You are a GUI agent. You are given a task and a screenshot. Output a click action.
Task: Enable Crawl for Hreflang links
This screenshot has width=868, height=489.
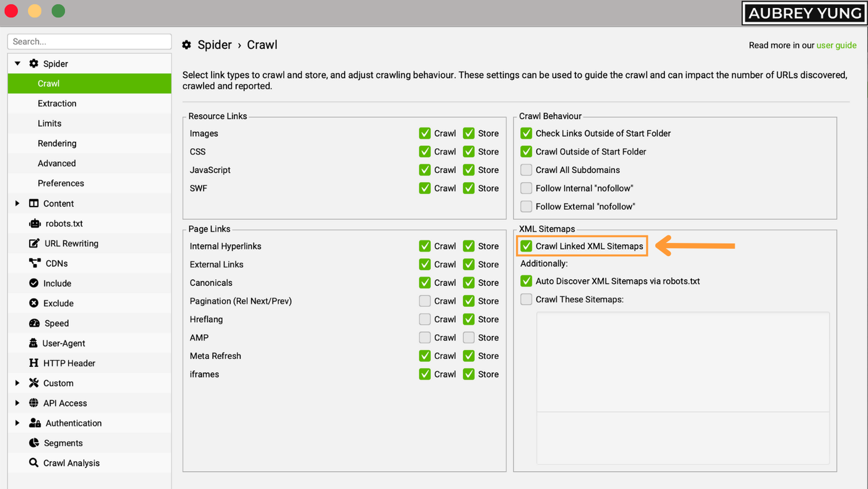425,319
